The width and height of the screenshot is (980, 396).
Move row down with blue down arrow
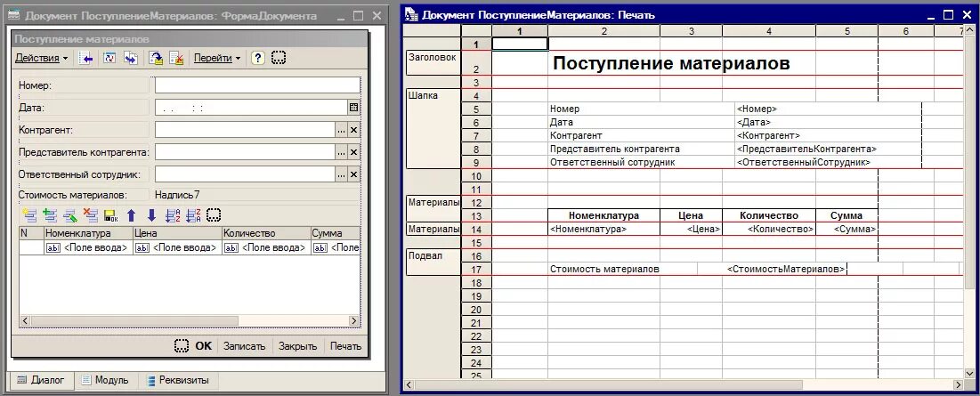(151, 215)
